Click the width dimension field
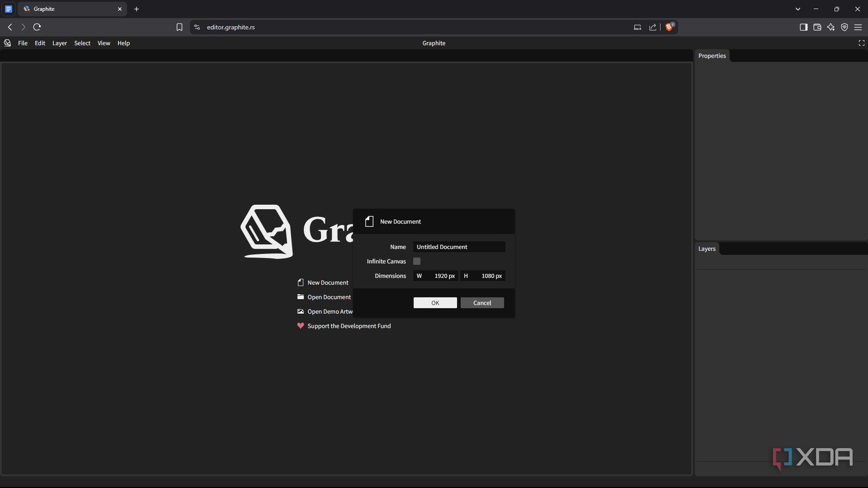The height and width of the screenshot is (488, 868). (435, 276)
